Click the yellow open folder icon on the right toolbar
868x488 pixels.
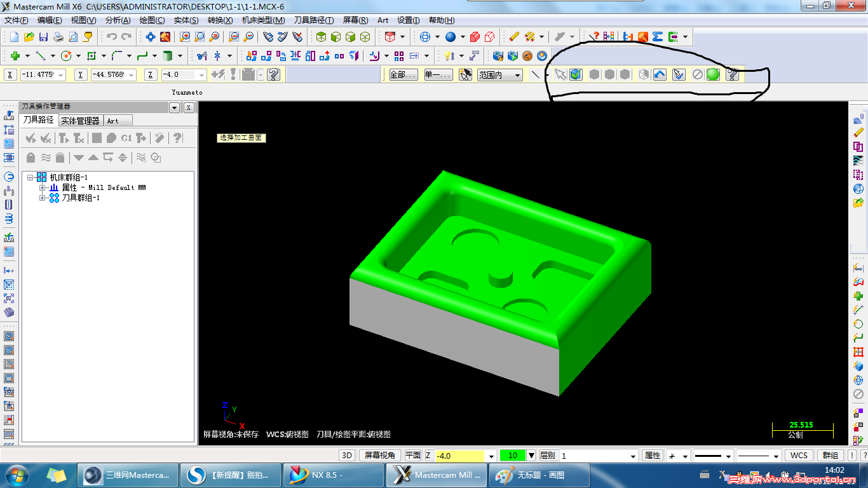click(x=858, y=203)
